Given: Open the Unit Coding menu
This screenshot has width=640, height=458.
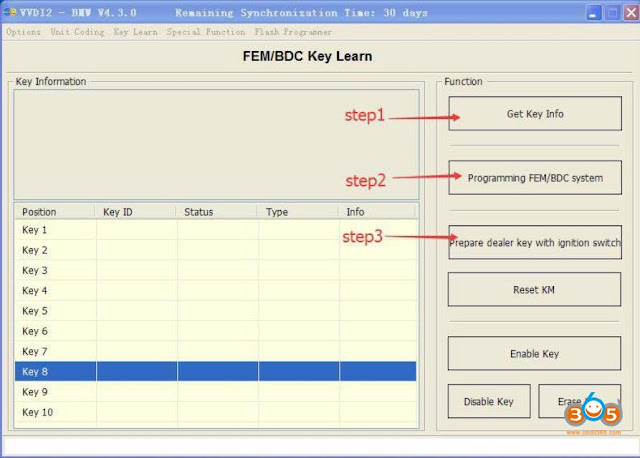Looking at the screenshot, I should coord(77,32).
